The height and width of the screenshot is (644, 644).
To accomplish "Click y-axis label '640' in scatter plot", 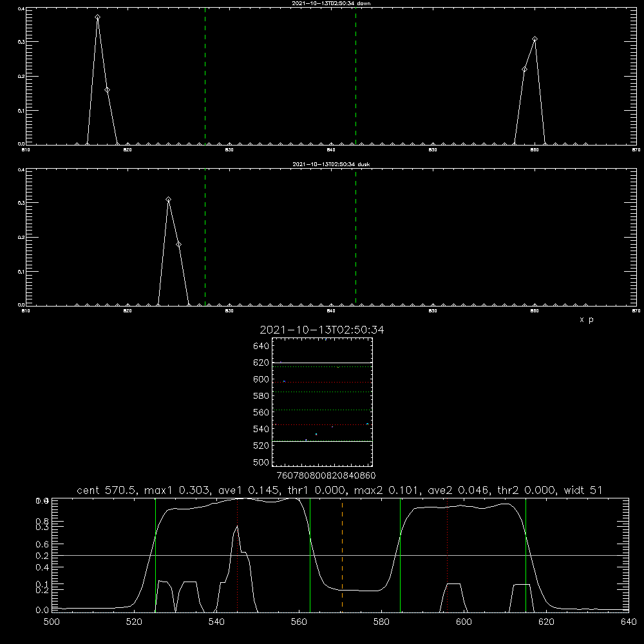I will click(x=261, y=346).
